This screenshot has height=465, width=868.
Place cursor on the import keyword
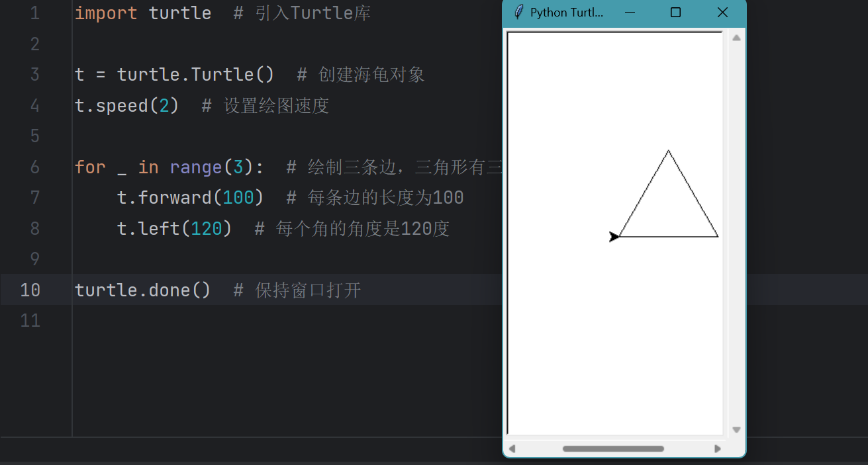tap(106, 13)
